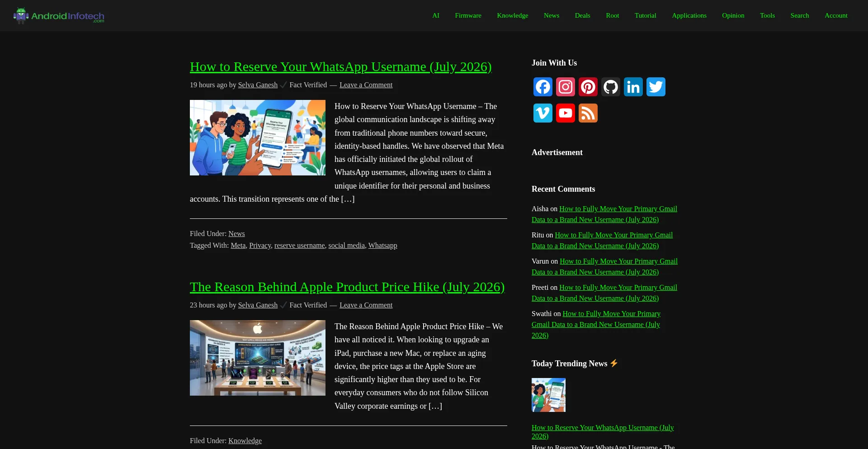Image resolution: width=868 pixels, height=449 pixels.
Task: Open the Privacy tag link
Action: click(260, 246)
